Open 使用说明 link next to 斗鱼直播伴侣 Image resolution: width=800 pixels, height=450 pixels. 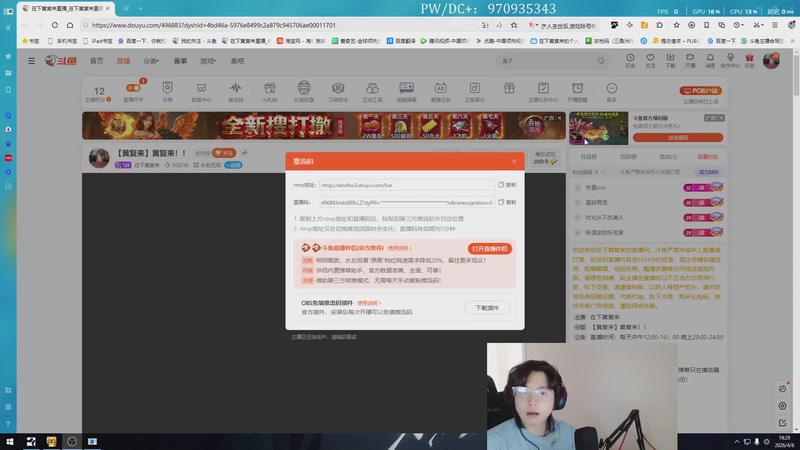[399, 248]
